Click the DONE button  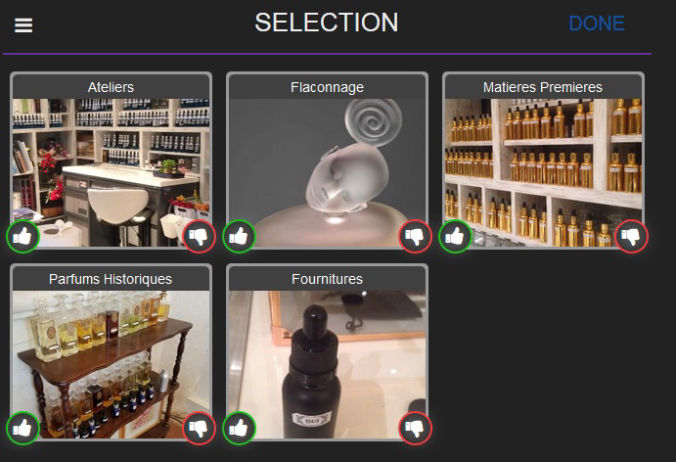click(596, 24)
